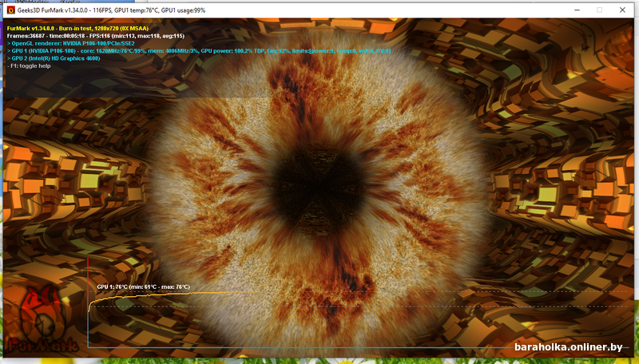Click the 'GPU 1: 76°C (min: 61°C - max: 76°C)' label
This screenshot has height=364, width=639.
(x=144, y=287)
